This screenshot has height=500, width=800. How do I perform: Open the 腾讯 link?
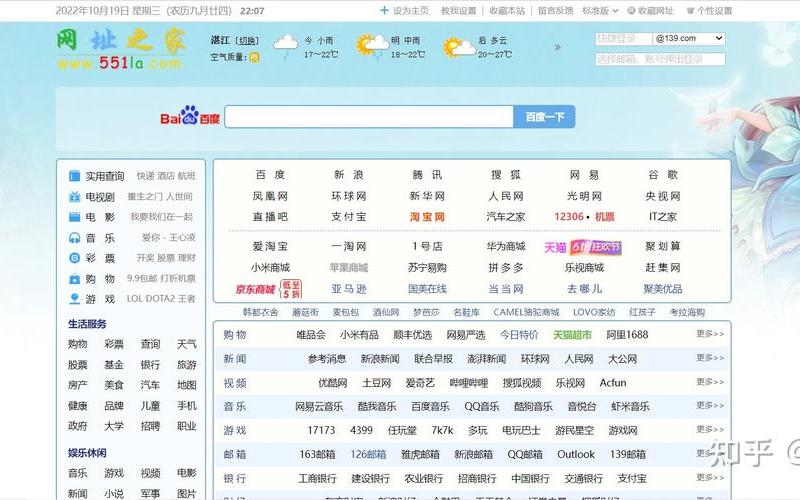427,175
